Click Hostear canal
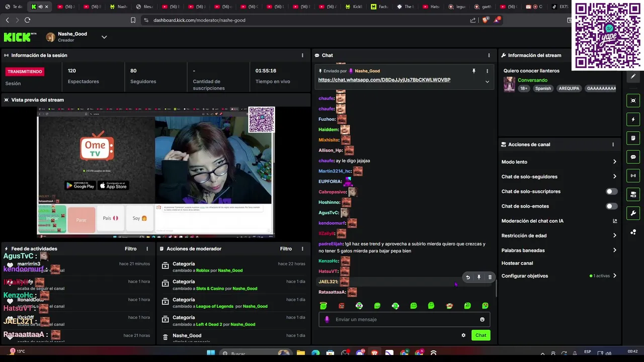Image resolution: width=644 pixels, height=362 pixels. click(517, 263)
